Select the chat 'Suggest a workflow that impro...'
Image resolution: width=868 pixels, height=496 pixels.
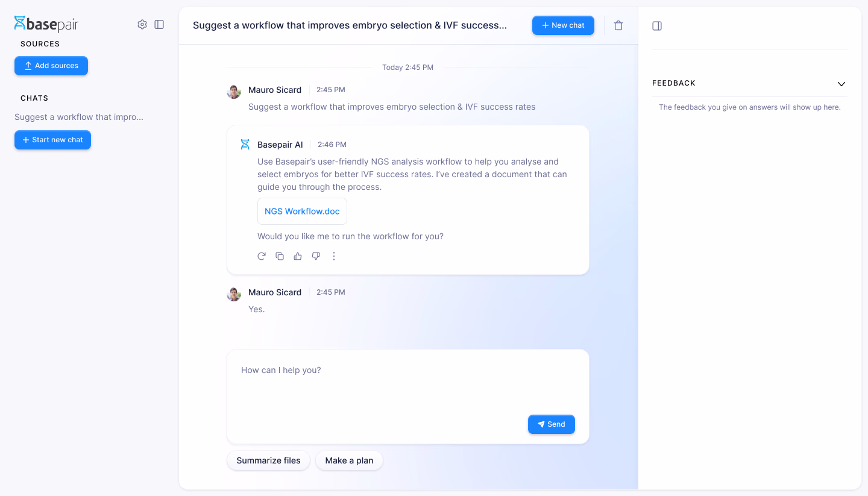click(79, 117)
